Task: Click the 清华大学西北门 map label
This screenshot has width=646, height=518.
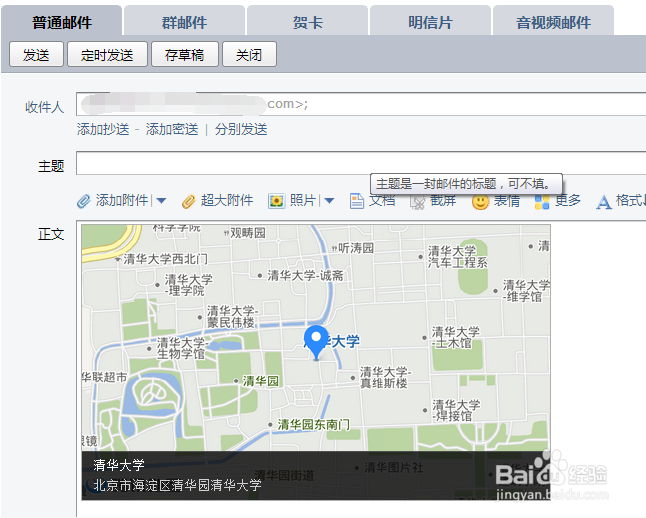Action: coord(166,259)
